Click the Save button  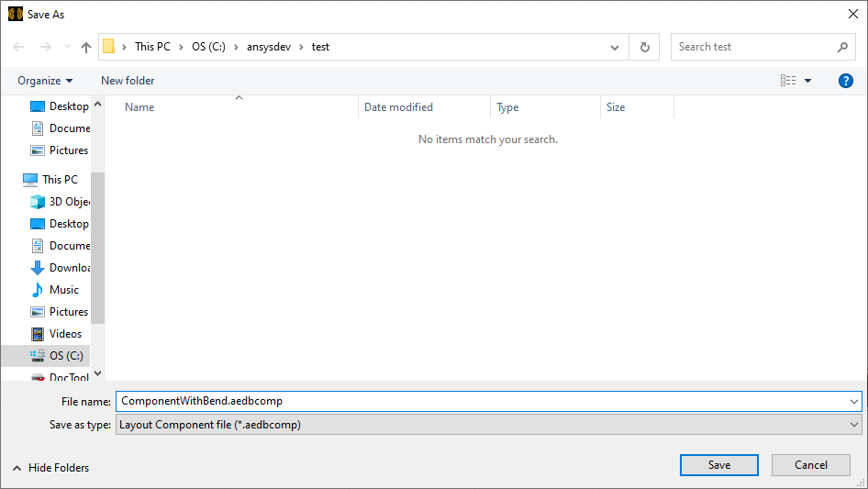coord(719,465)
